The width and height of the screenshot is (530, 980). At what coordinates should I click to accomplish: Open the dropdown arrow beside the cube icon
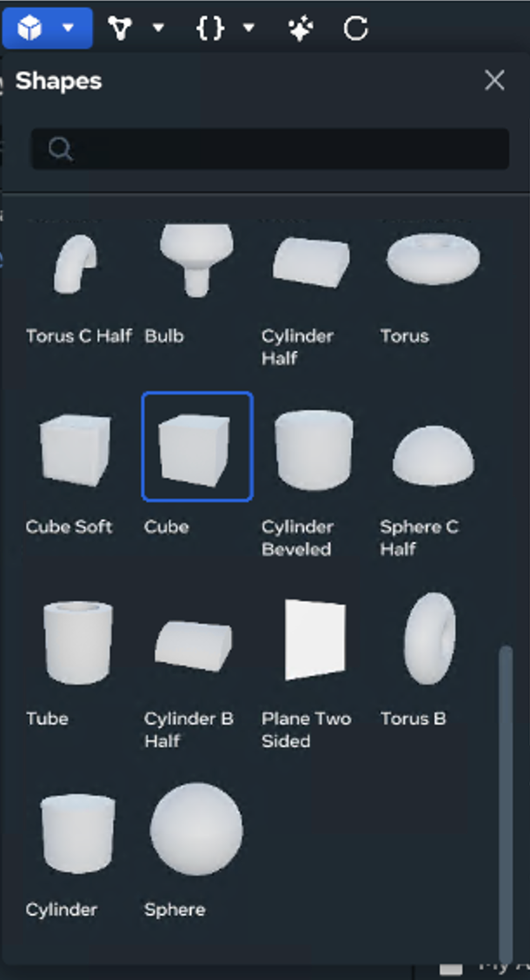pyautogui.click(x=68, y=28)
